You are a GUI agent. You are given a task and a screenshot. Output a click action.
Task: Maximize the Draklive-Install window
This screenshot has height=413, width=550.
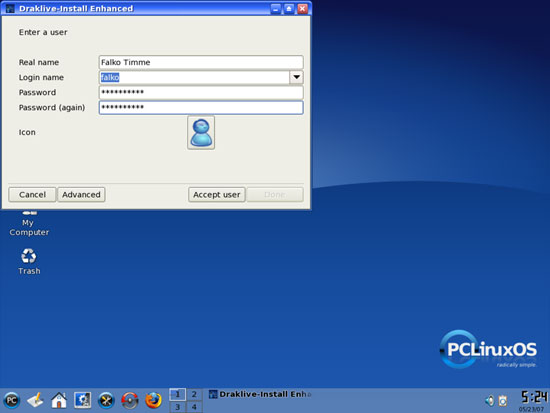point(289,9)
